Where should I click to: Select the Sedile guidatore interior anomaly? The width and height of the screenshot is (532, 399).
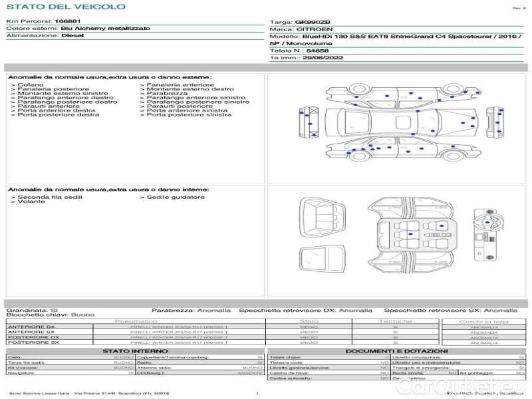[x=176, y=197]
